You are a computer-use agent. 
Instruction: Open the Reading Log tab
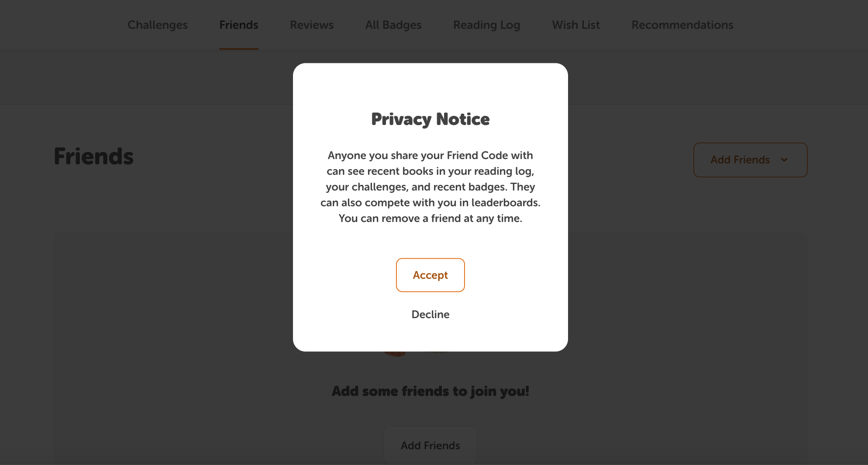point(486,25)
